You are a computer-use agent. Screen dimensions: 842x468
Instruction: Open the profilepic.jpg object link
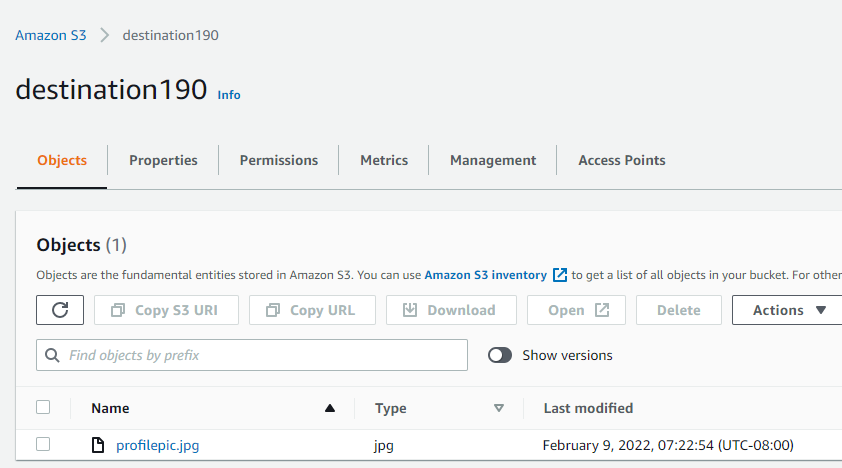pos(158,445)
